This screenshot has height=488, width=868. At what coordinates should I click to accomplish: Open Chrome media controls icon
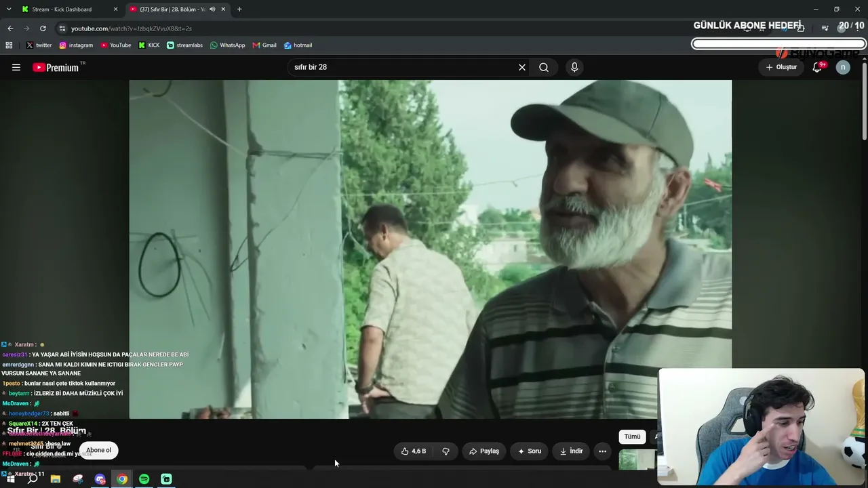(x=825, y=28)
